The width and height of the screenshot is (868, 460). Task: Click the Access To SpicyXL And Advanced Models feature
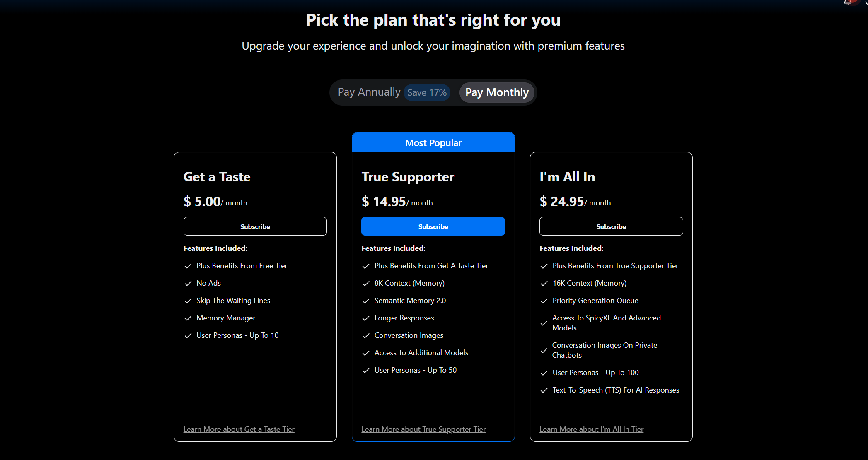tap(607, 323)
